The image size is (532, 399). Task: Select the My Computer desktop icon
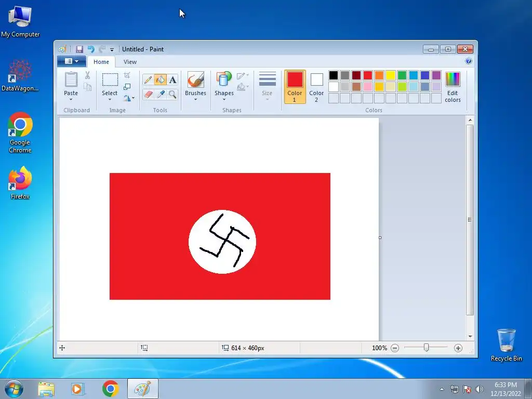pyautogui.click(x=20, y=21)
